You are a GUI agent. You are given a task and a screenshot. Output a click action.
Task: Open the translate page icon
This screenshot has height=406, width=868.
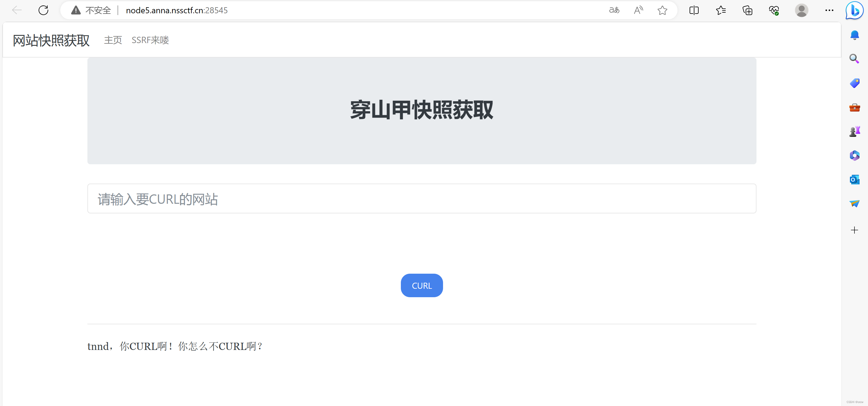coord(614,11)
